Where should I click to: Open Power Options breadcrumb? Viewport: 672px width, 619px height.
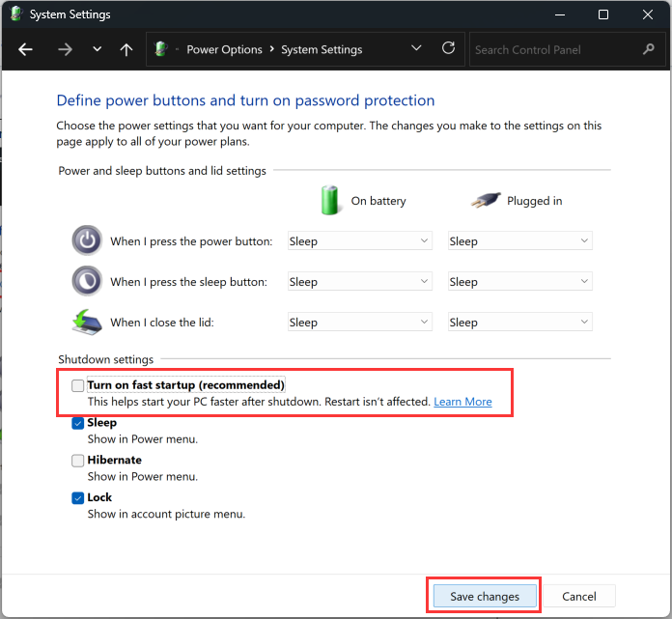[224, 49]
